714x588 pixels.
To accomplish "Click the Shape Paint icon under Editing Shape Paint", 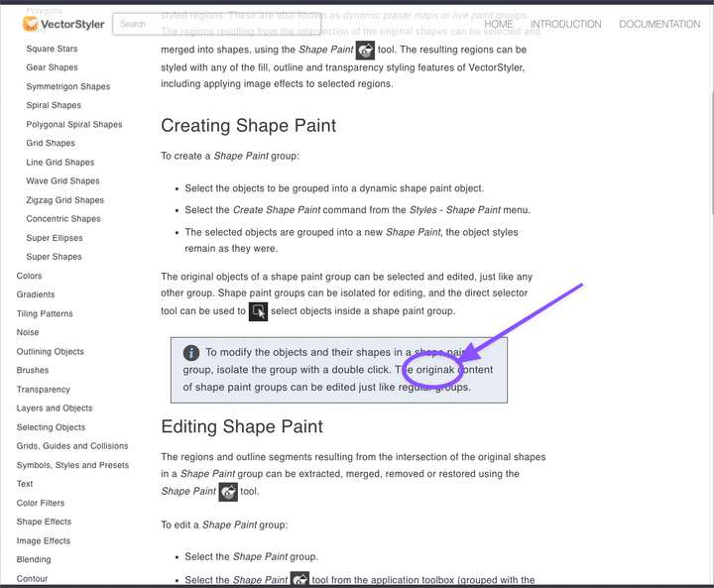I will tap(228, 492).
